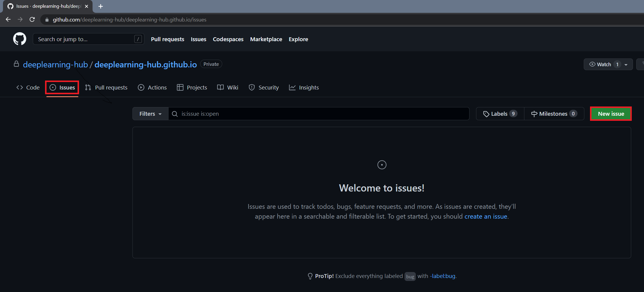644x292 pixels.
Task: Click the padlock site info icon in address bar
Action: point(47,20)
